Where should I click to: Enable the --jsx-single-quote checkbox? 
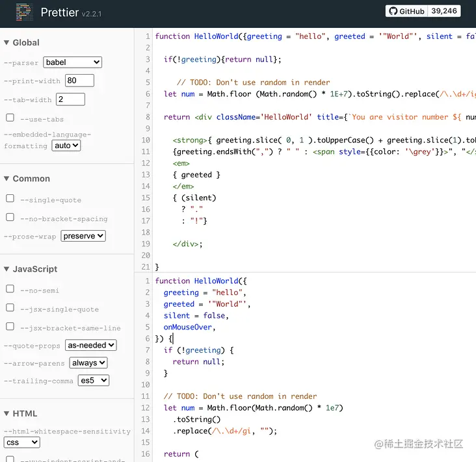tap(10, 307)
